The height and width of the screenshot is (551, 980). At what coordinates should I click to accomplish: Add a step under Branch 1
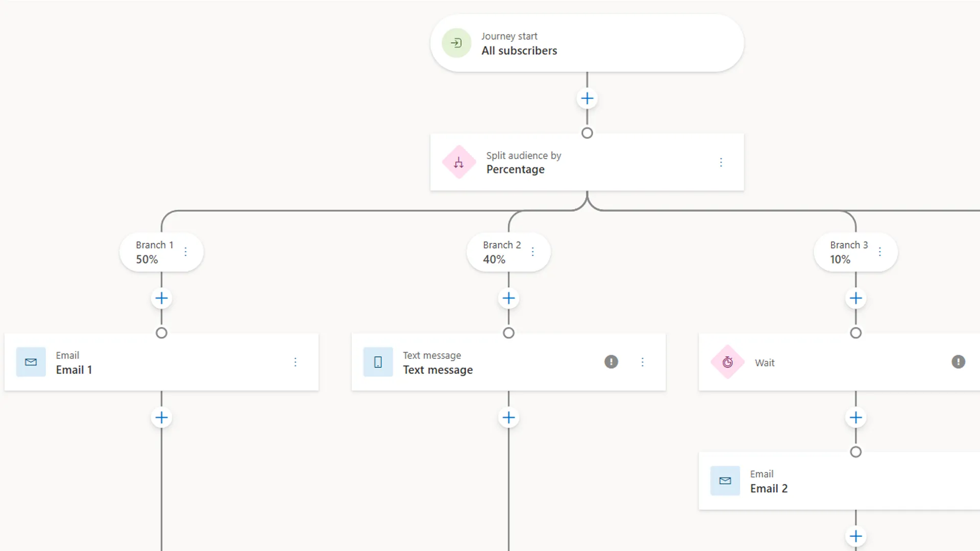pyautogui.click(x=161, y=298)
